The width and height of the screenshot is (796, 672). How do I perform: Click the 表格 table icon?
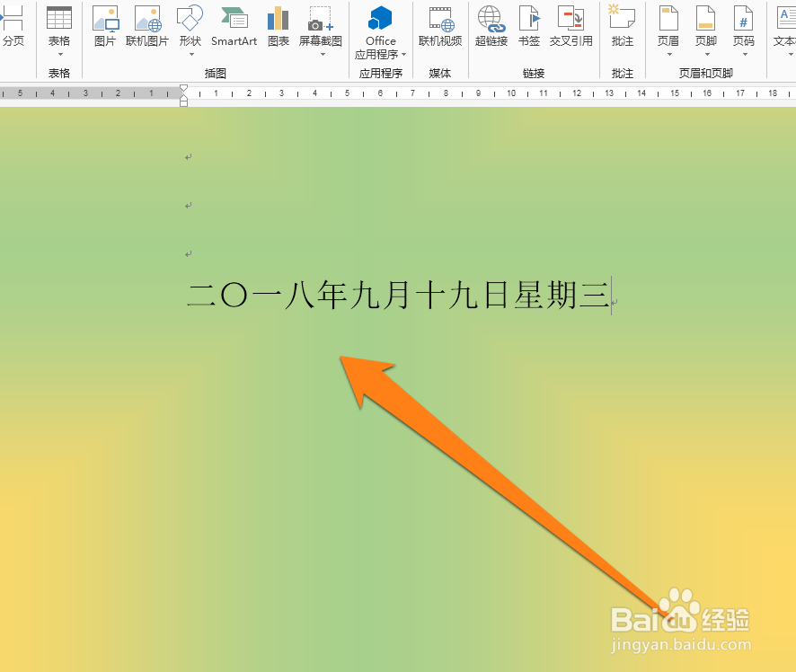pyautogui.click(x=59, y=18)
